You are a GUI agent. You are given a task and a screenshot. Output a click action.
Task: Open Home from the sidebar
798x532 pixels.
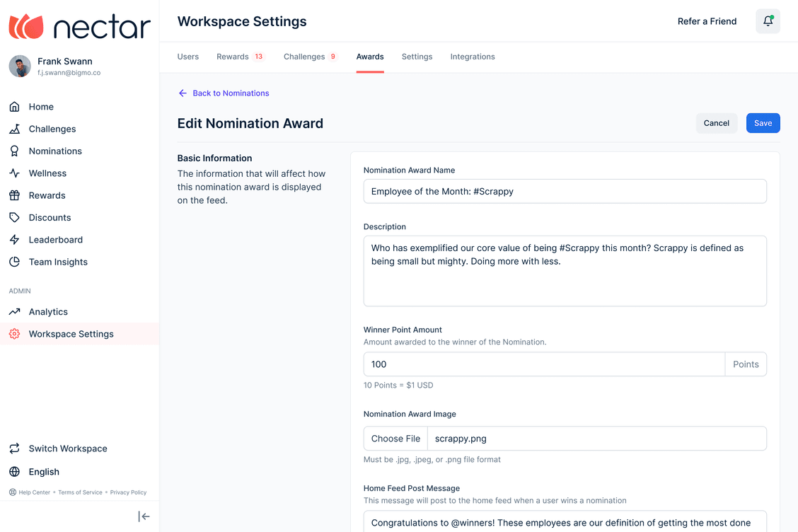40,106
